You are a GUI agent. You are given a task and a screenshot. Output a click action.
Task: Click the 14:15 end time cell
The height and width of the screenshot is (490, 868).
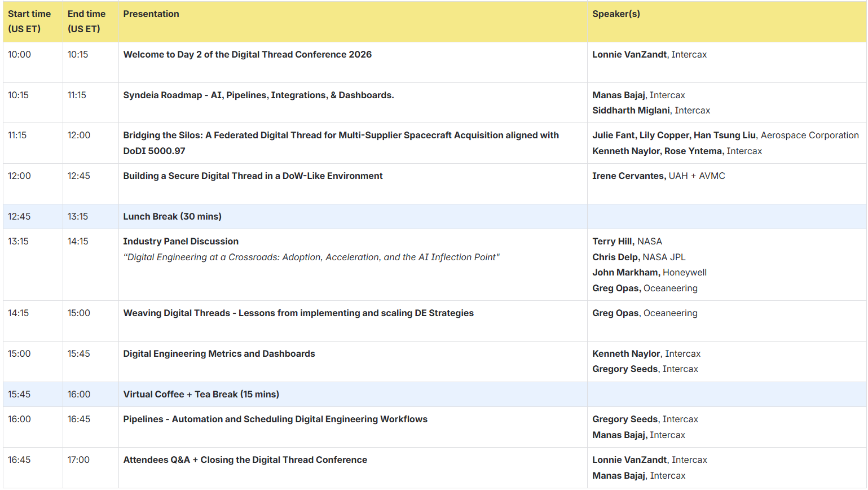pos(91,265)
